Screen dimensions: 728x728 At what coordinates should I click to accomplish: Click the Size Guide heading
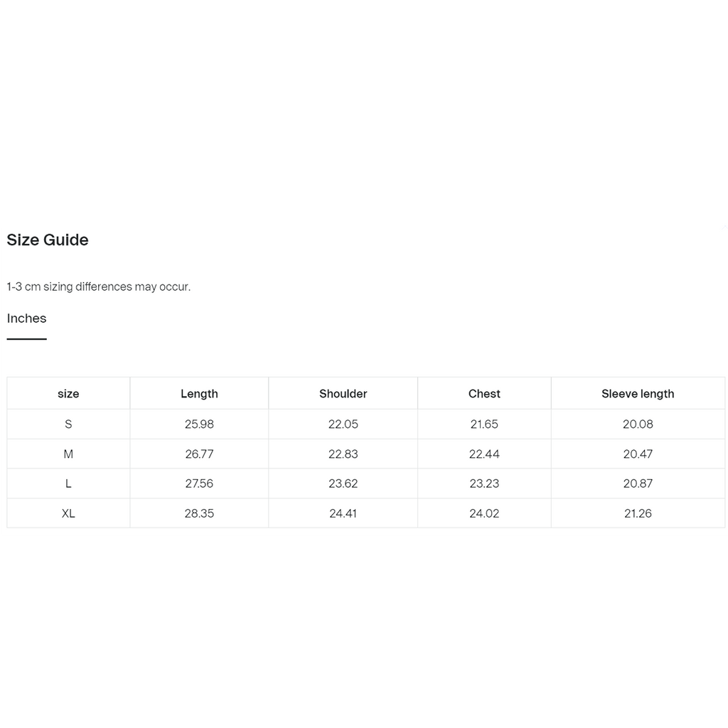coord(48,240)
